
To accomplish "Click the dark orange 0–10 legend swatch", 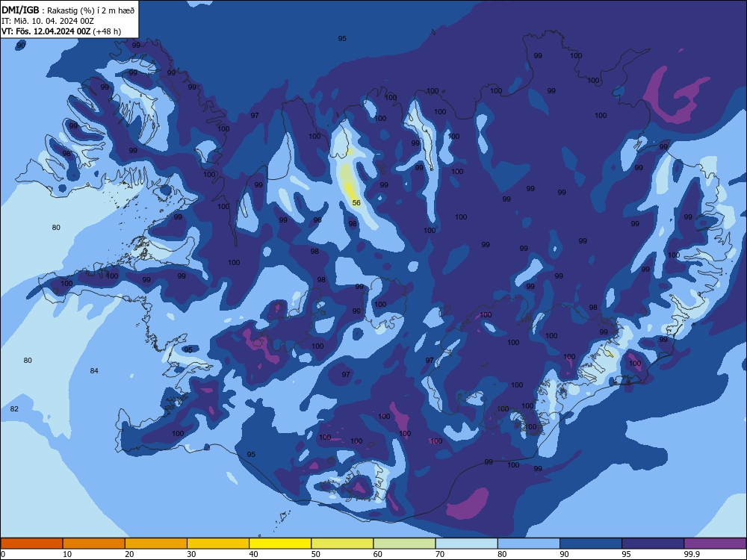I will pos(31,544).
